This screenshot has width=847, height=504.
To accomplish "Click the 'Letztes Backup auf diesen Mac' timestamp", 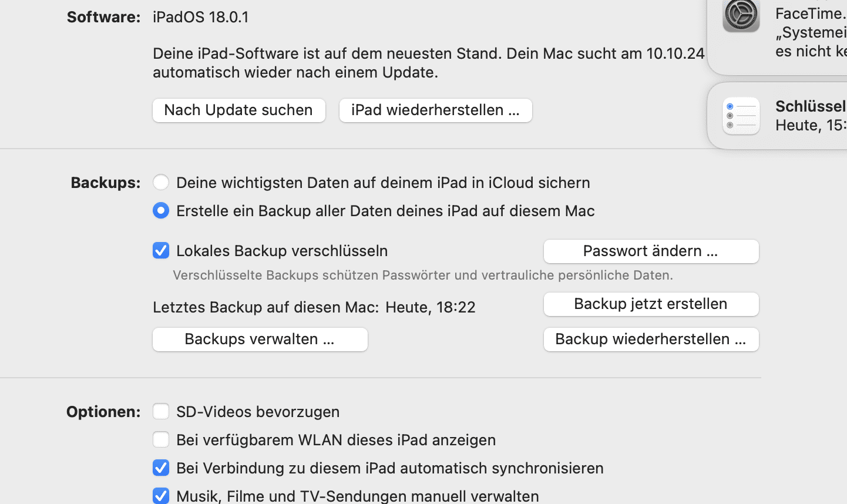I will pos(430,307).
